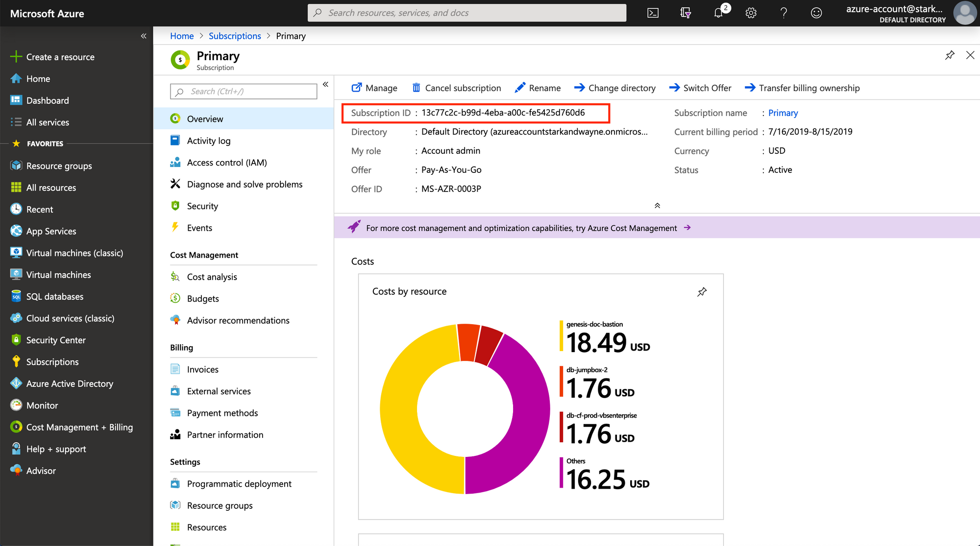Collapse the subscription resource menu
The image size is (980, 546).
click(325, 85)
